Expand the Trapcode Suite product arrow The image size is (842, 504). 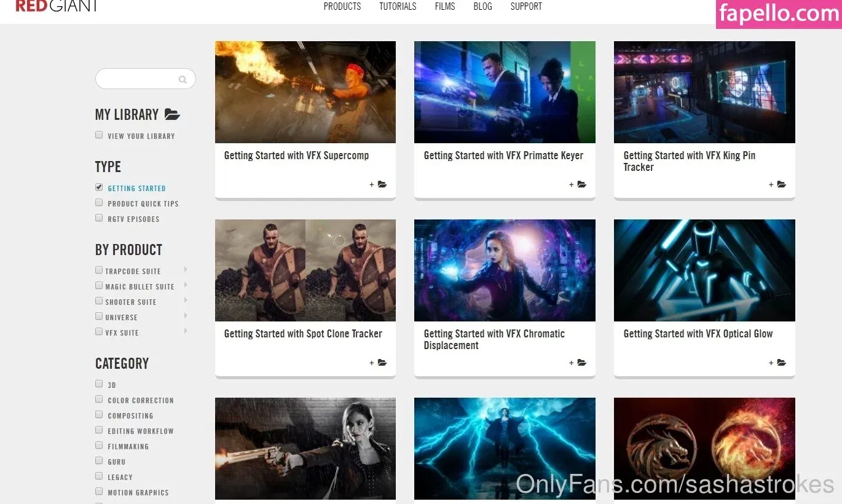click(186, 270)
